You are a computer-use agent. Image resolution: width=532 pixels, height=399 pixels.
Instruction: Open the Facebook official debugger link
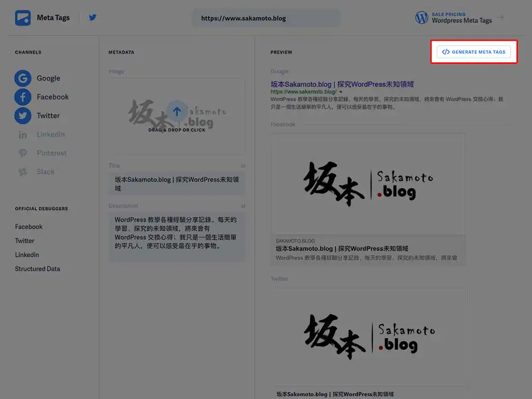[29, 227]
